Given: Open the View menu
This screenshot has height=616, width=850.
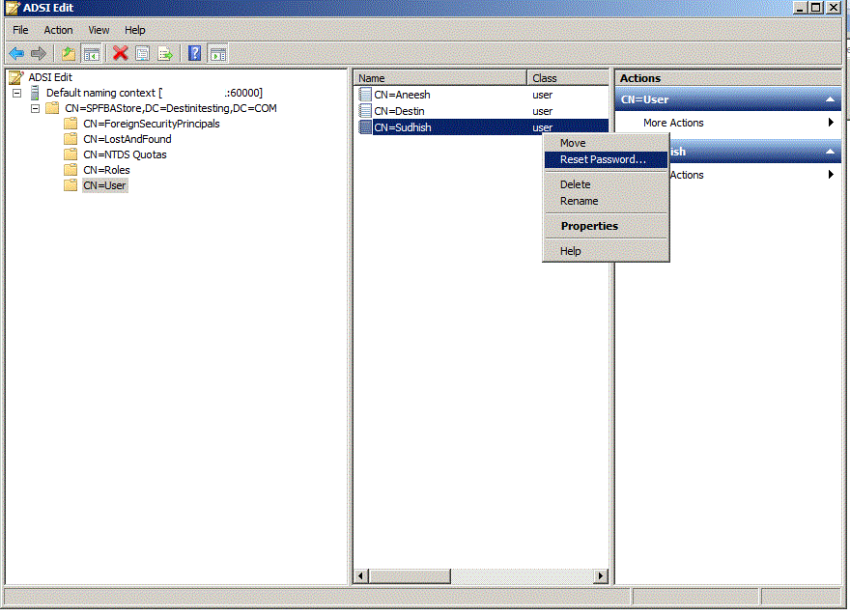Looking at the screenshot, I should 99,30.
